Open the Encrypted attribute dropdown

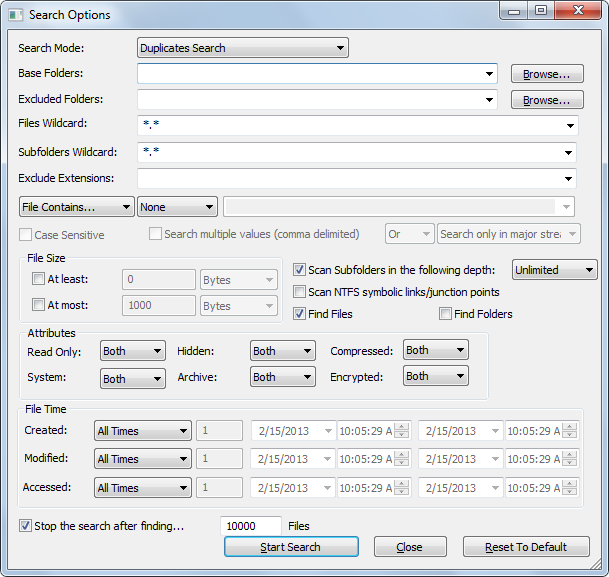[x=436, y=376]
